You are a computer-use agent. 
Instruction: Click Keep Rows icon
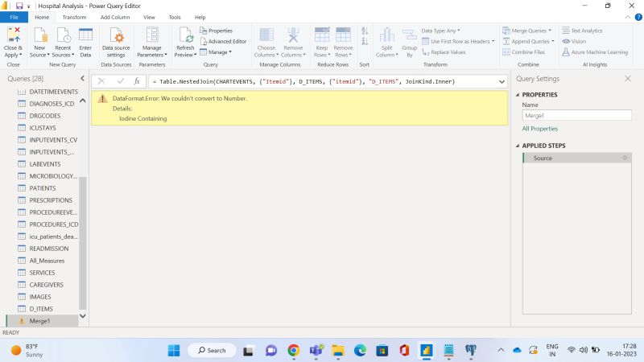(321, 35)
